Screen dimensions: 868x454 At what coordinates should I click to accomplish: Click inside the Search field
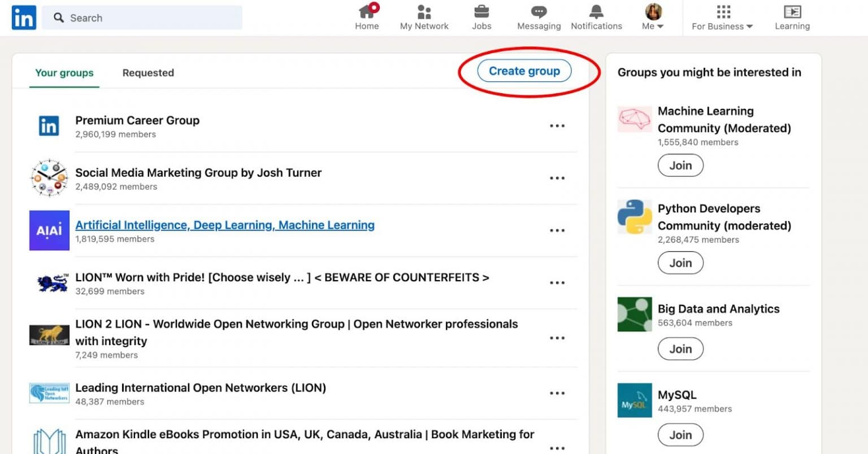tap(141, 18)
